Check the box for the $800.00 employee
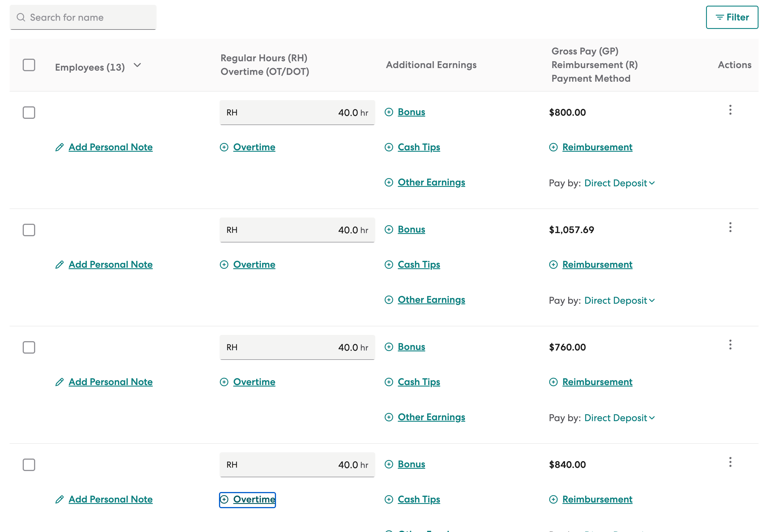Viewport: 771px width, 532px height. tap(29, 113)
